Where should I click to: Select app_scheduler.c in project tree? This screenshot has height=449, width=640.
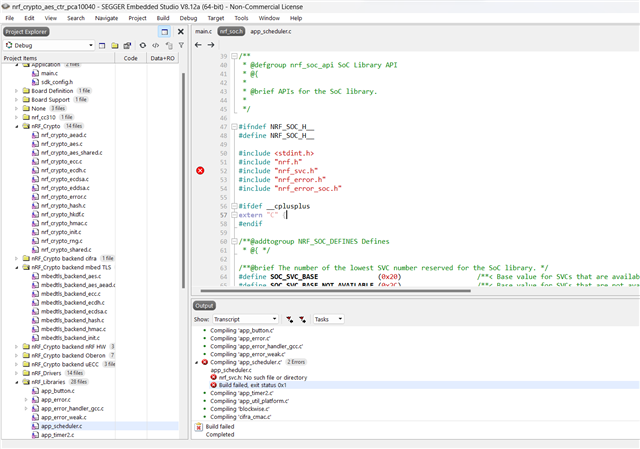click(x=61, y=426)
